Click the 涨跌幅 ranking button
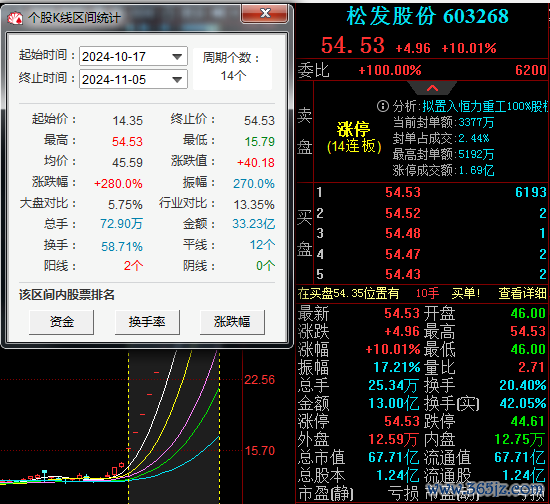The width and height of the screenshot is (550, 504). [232, 322]
